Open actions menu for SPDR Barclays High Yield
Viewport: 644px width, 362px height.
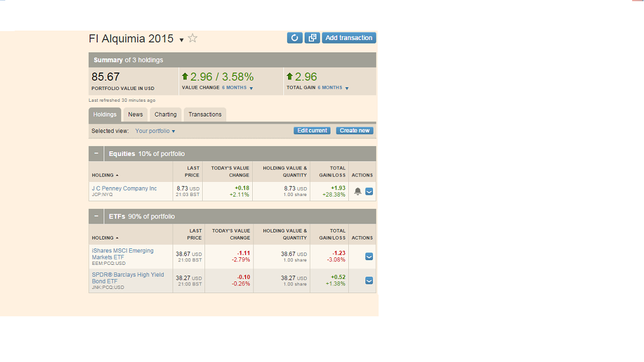click(x=369, y=281)
